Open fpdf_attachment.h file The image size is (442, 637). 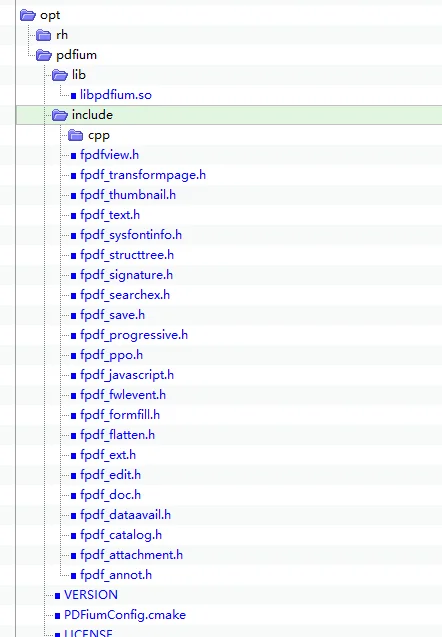(x=132, y=555)
